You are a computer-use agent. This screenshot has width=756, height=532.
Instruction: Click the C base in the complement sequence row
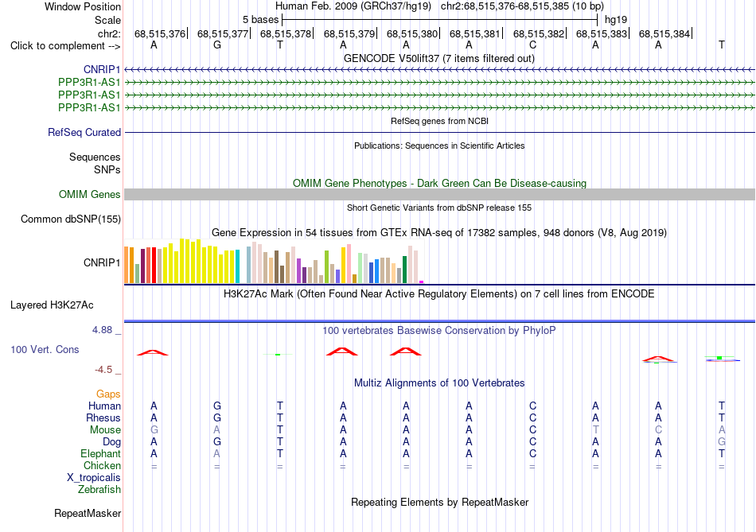coord(532,45)
